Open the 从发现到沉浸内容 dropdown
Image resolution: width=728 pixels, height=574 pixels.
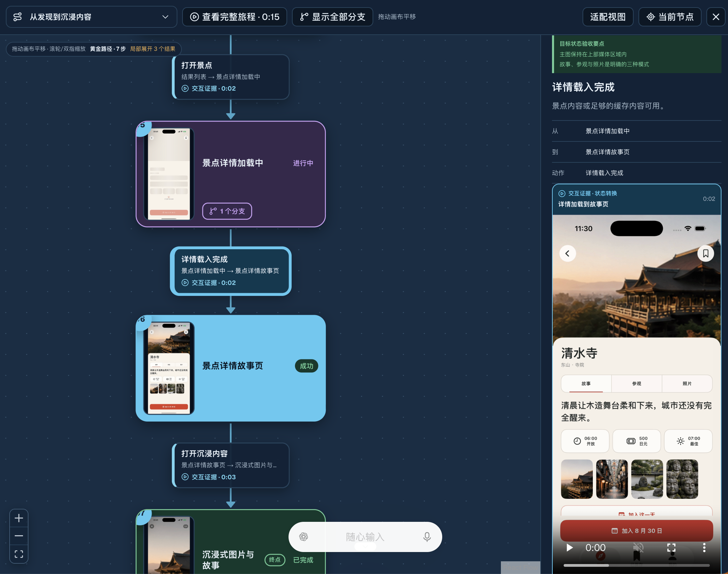tap(92, 17)
